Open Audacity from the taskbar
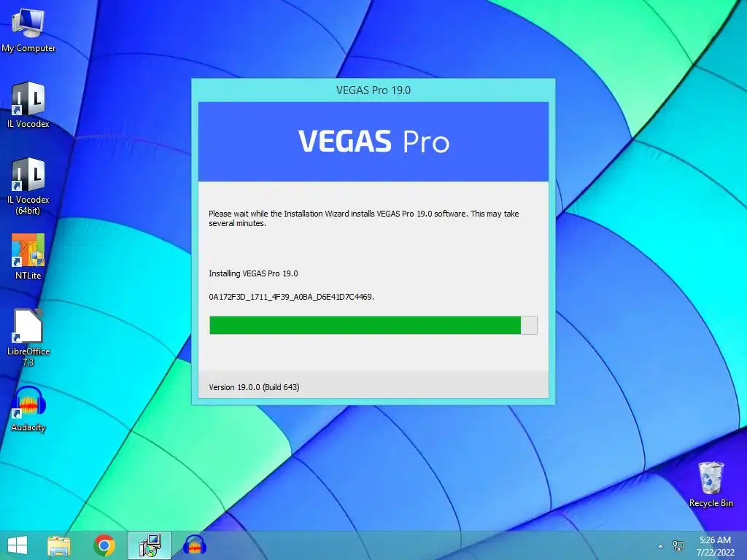747x560 pixels. pyautogui.click(x=194, y=545)
